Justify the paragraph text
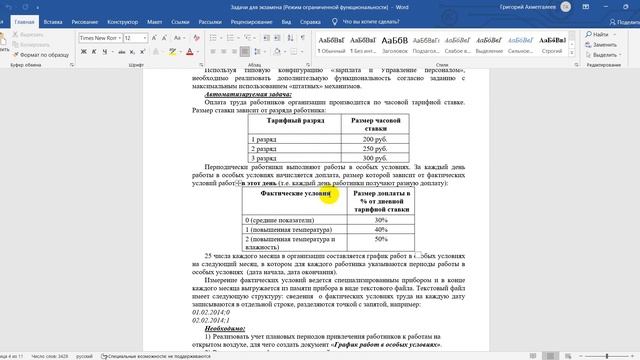This screenshot has width=640, height=360. 245,52
